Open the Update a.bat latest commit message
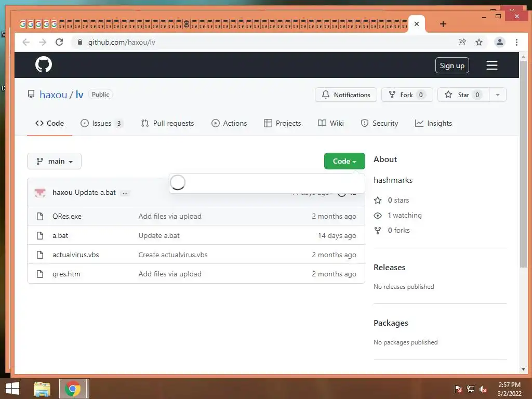The height and width of the screenshot is (399, 532). click(x=95, y=192)
